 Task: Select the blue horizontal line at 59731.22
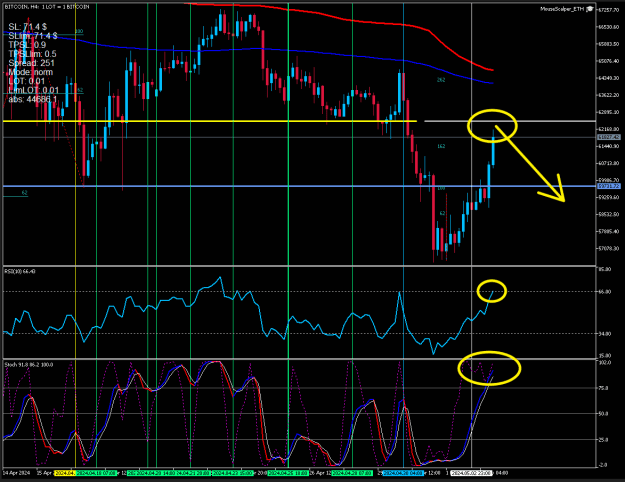(x=299, y=186)
